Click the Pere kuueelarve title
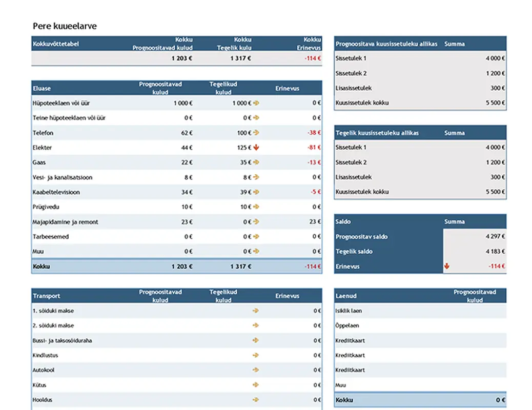 coord(65,26)
